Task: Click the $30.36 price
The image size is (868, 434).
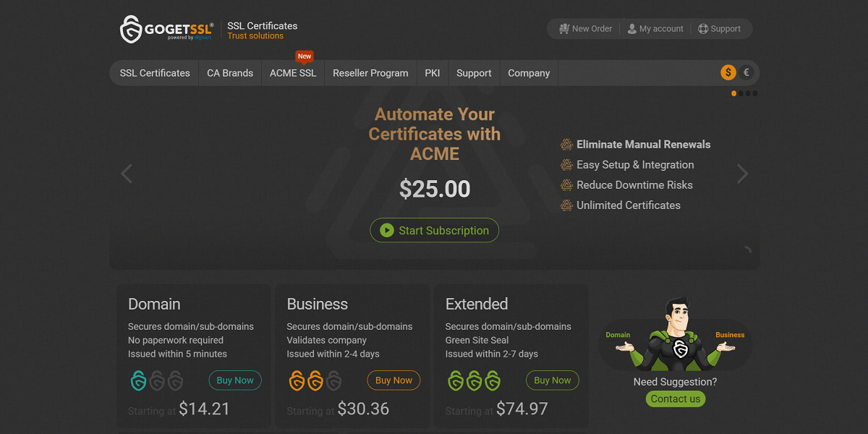Action: 363,409
